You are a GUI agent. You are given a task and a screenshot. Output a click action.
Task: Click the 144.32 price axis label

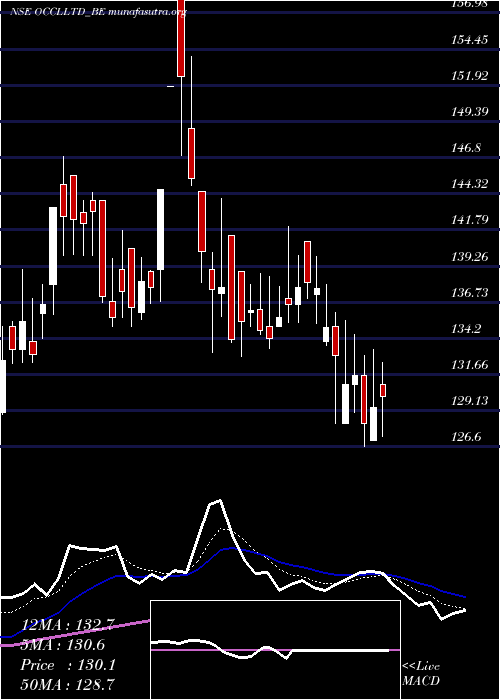click(469, 183)
